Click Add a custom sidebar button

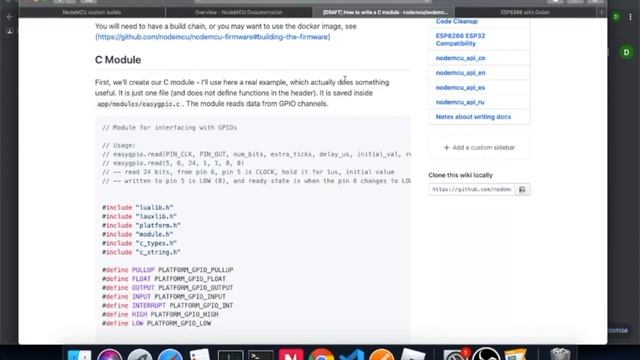479,147
